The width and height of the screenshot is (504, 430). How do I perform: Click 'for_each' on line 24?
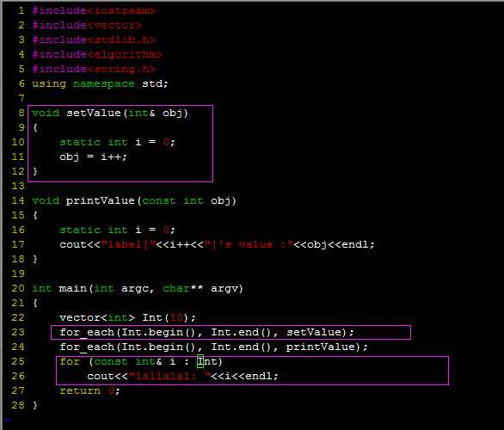pyautogui.click(x=87, y=347)
